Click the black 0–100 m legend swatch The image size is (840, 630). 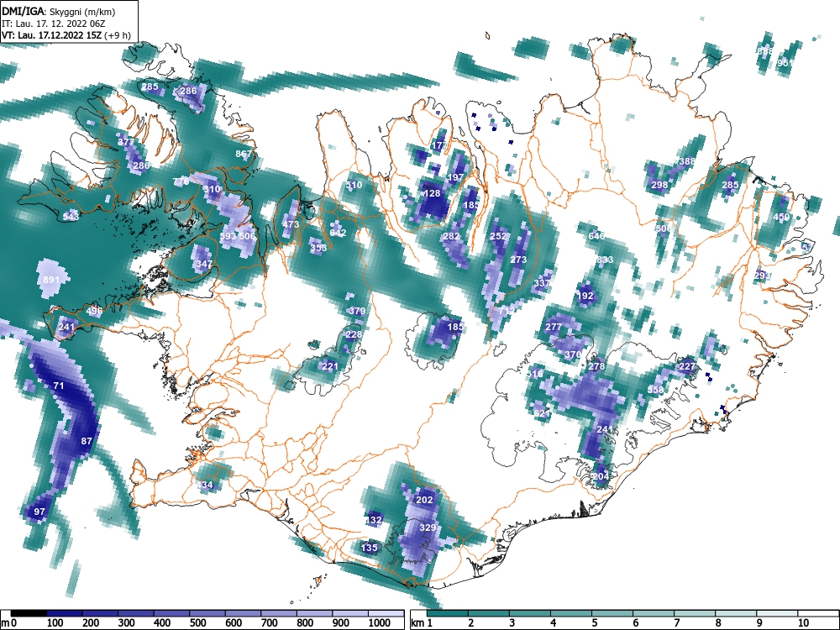[x=29, y=613]
